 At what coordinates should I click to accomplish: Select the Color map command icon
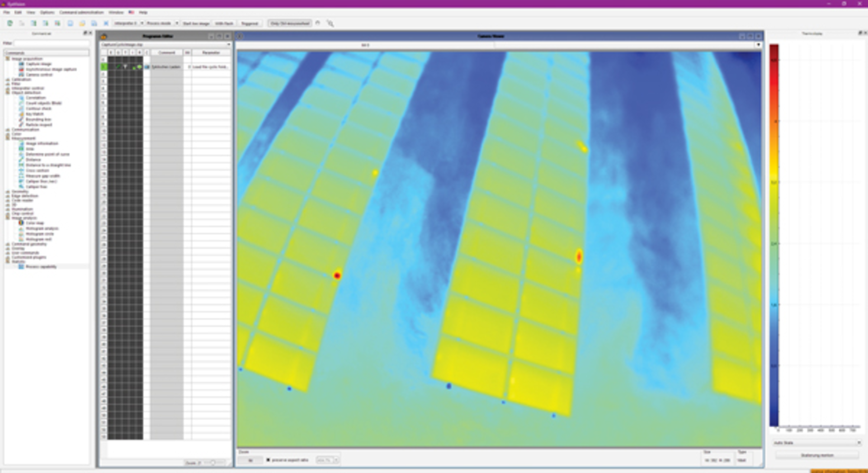click(x=21, y=223)
